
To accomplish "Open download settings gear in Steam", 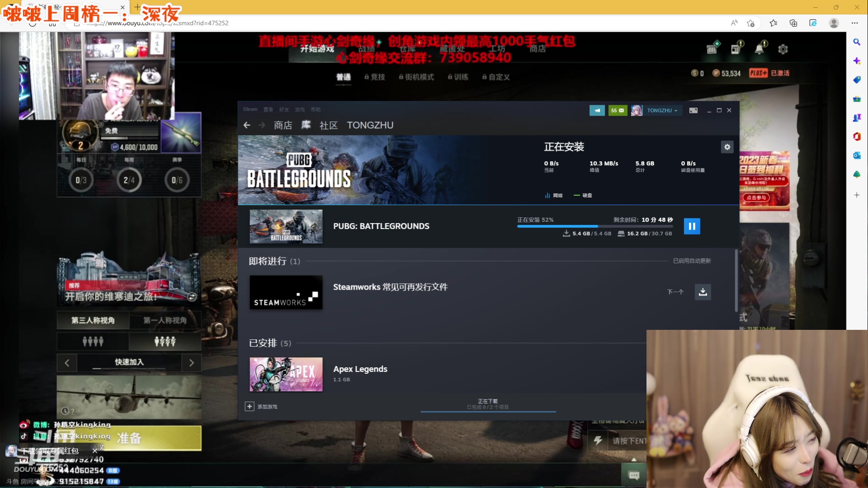I will point(727,147).
